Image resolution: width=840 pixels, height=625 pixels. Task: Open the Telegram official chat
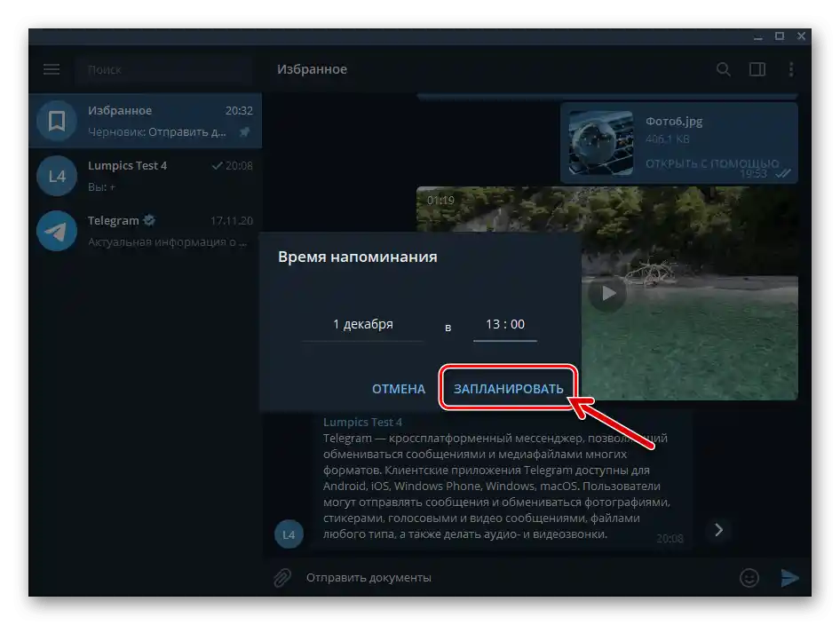click(x=145, y=231)
